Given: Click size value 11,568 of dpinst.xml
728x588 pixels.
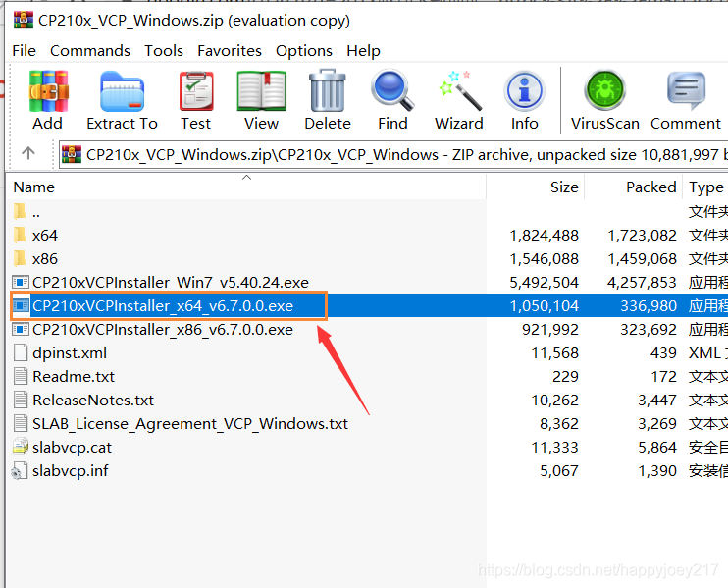Looking at the screenshot, I should [554, 353].
